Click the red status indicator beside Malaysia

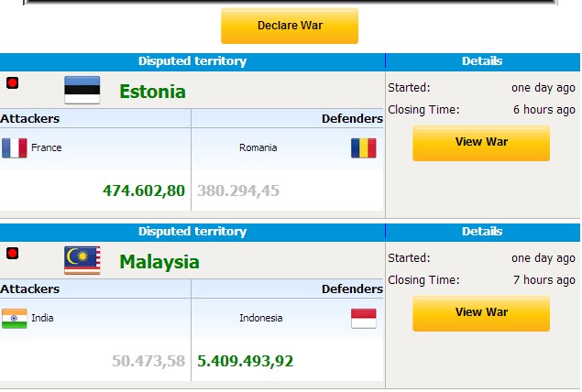(12, 254)
